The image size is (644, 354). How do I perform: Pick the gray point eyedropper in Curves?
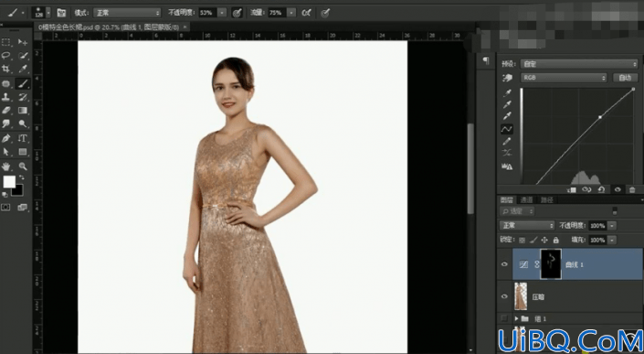click(x=507, y=104)
